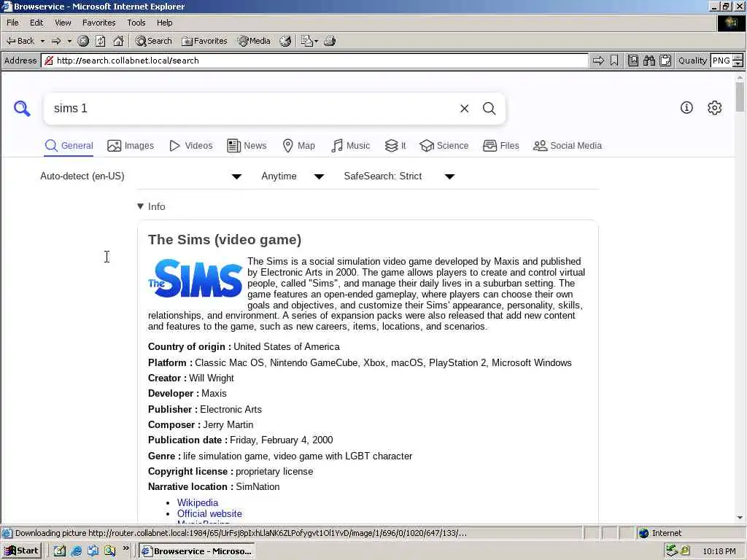Select the General search tab
This screenshot has width=747, height=560.
click(69, 146)
